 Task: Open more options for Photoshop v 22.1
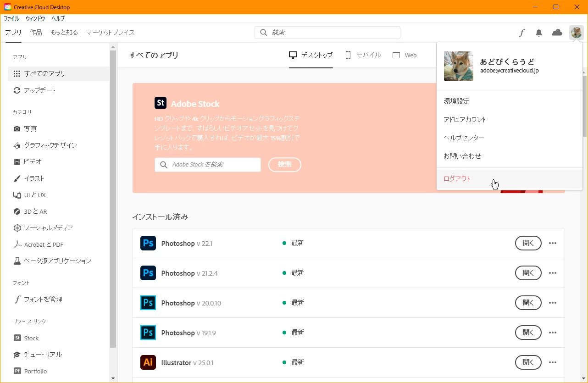pyautogui.click(x=553, y=243)
